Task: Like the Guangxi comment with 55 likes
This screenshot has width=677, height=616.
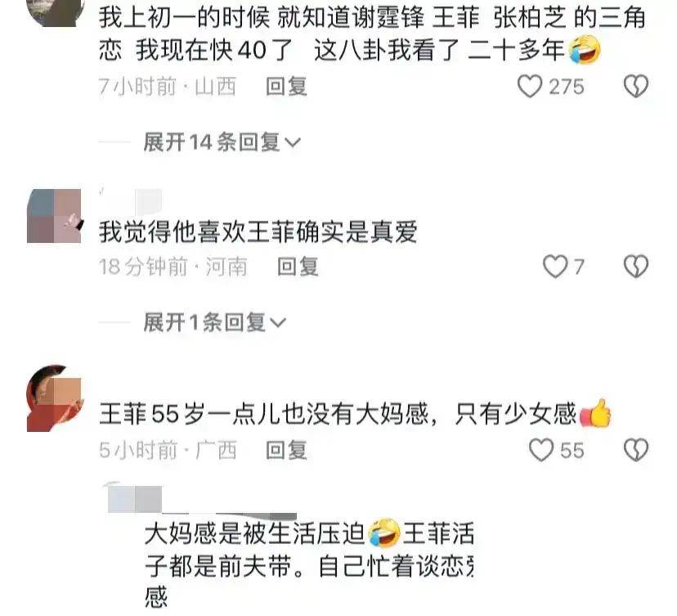Action: 541,450
